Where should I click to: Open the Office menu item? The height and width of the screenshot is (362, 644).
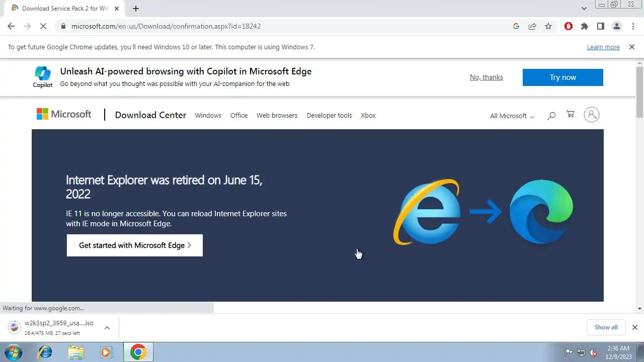click(239, 115)
